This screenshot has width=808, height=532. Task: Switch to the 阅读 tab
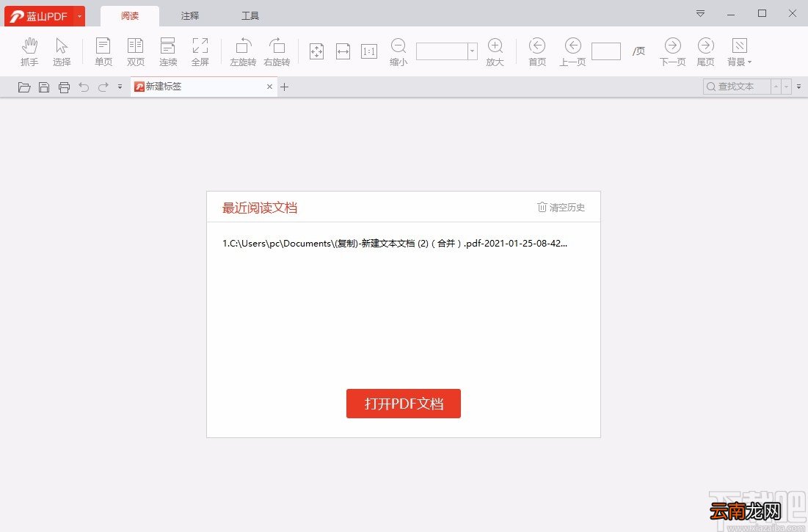point(130,16)
